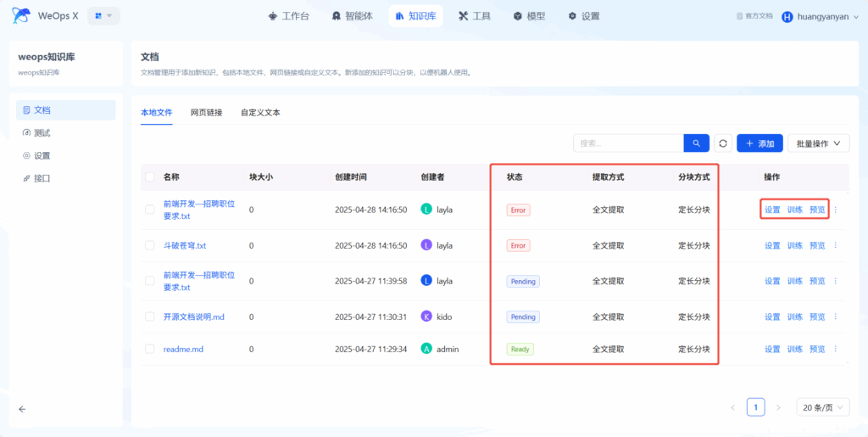Click the back arrow at sidebar bottom
The image size is (868, 437).
tap(22, 409)
